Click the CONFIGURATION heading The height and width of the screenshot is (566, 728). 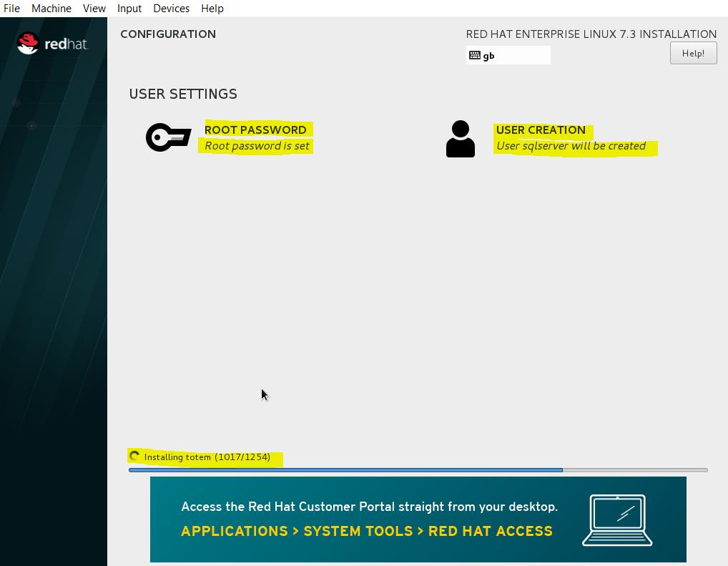coord(168,34)
